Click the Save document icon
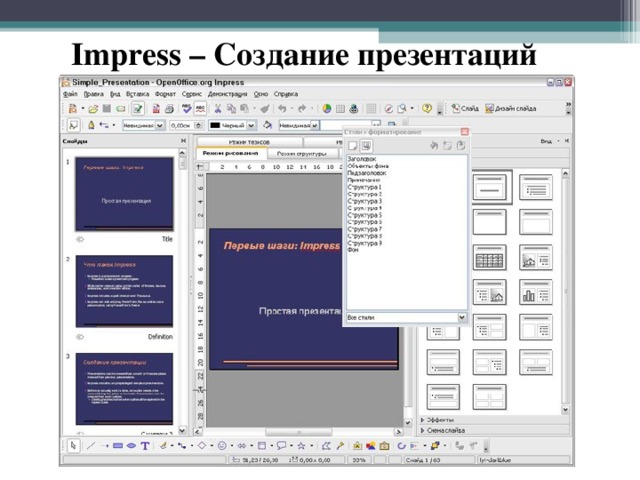The height and width of the screenshot is (480, 640). [107, 109]
